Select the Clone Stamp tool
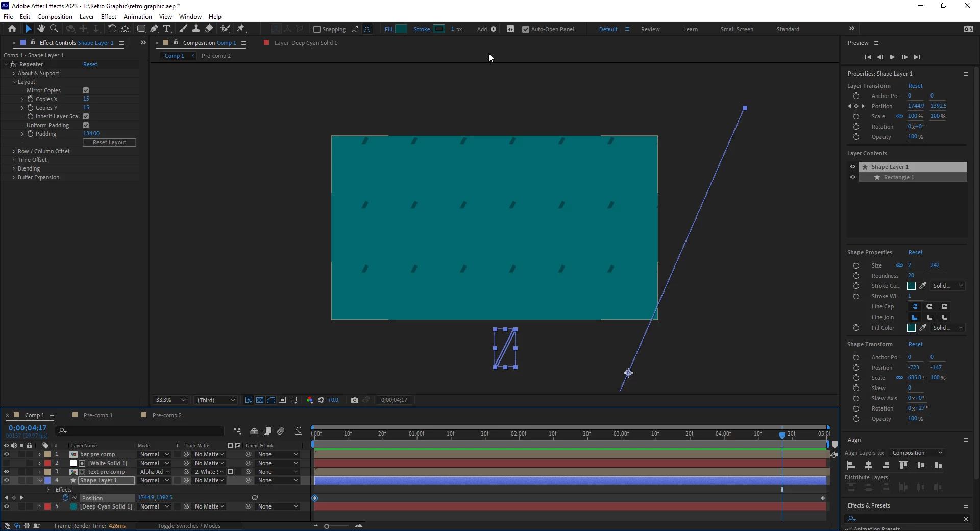980x531 pixels. pyautogui.click(x=196, y=29)
